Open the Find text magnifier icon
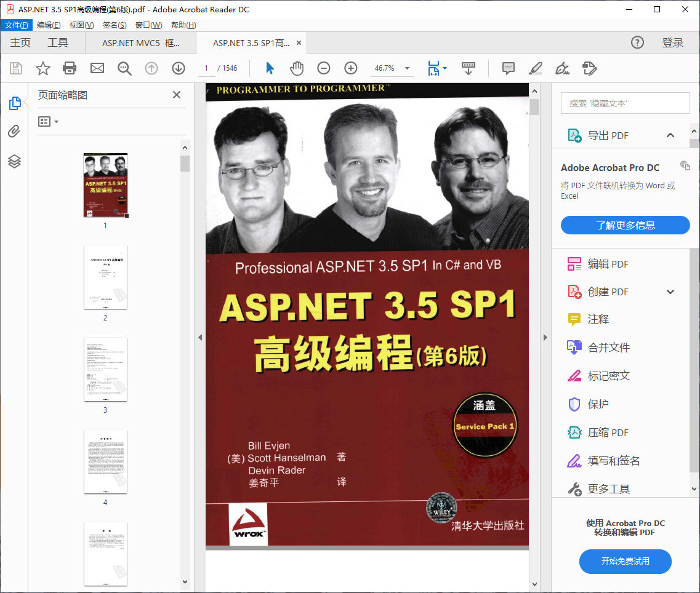The image size is (700, 593). [x=124, y=68]
